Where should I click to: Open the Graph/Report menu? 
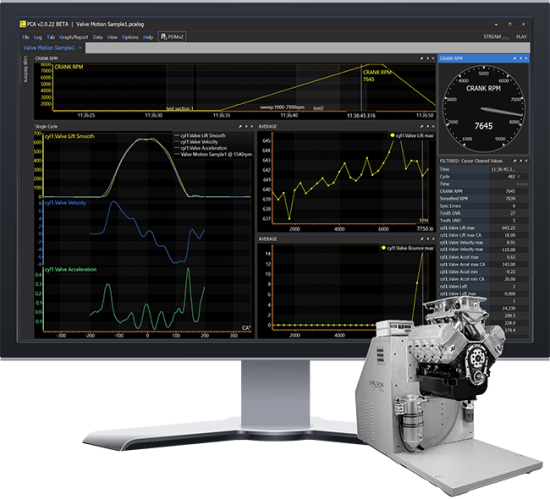click(74, 37)
